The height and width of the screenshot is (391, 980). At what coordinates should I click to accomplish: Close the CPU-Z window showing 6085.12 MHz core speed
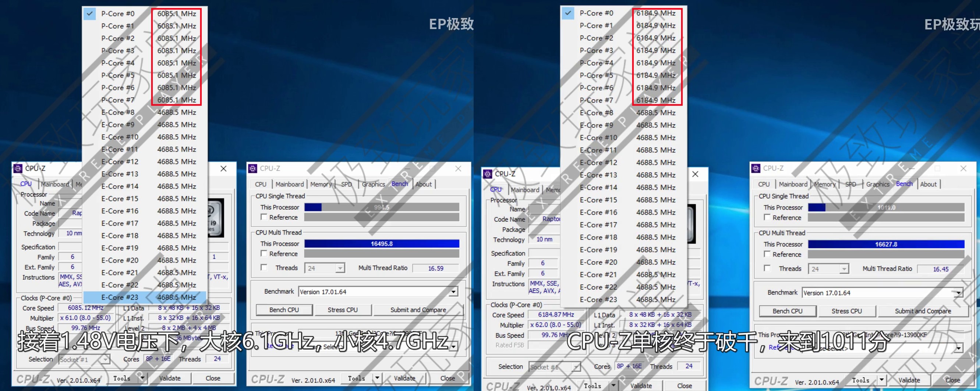(x=223, y=169)
